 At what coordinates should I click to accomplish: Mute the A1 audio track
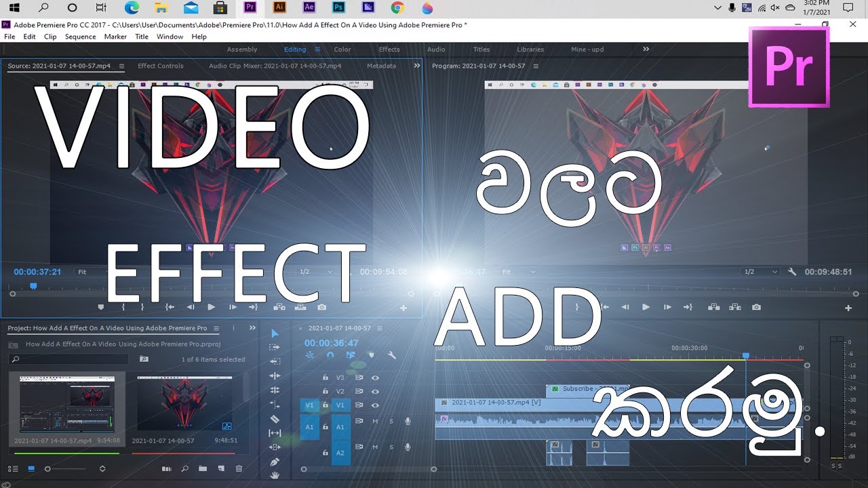point(375,422)
